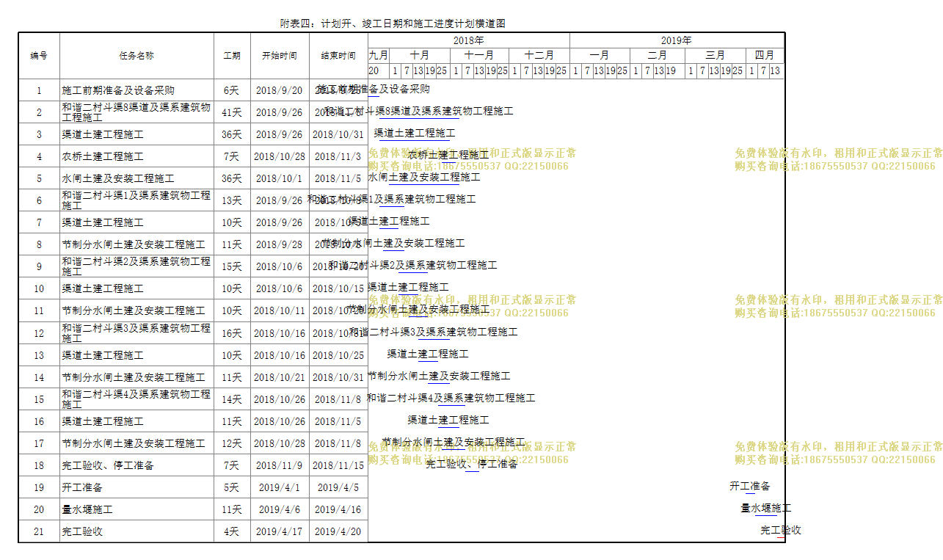The image size is (943, 560).
Task: Select task name cell '农桥土建工程施工' in row 4
Action: [136, 156]
